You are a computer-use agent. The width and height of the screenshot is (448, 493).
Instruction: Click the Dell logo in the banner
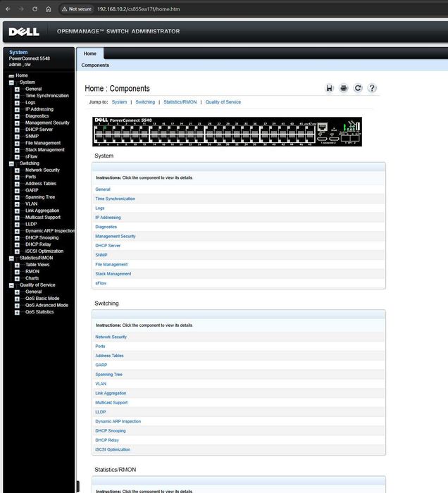[x=24, y=32]
